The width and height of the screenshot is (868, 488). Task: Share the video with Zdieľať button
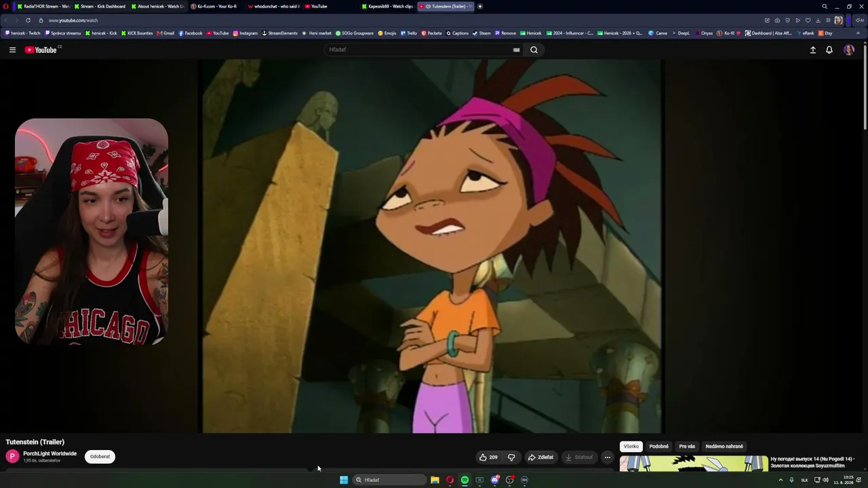(540, 457)
